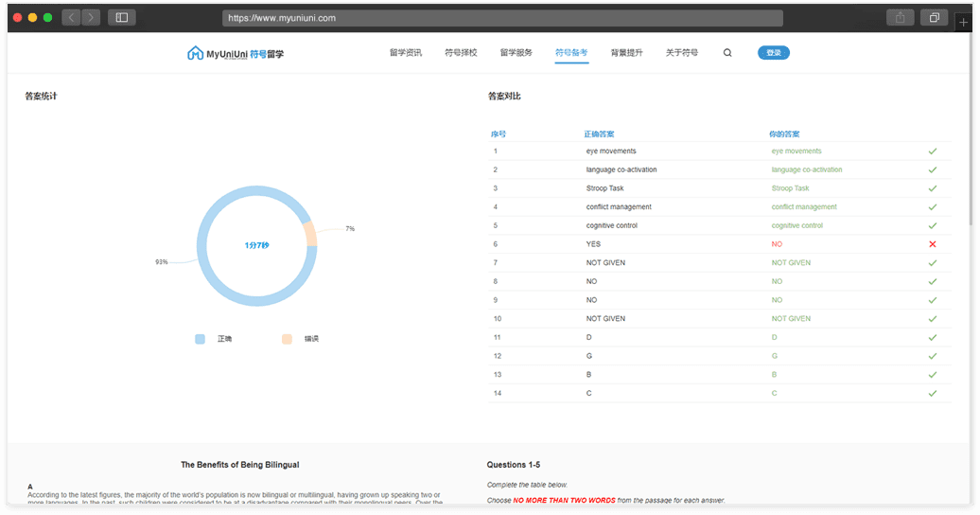Select the 符号备考 navigation tab
The width and height of the screenshot is (980, 515).
coord(571,53)
